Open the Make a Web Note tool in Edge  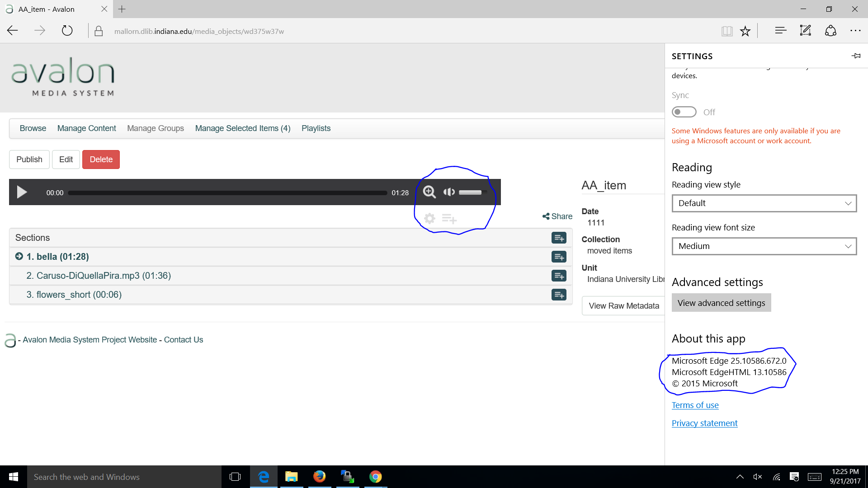pyautogui.click(x=805, y=30)
